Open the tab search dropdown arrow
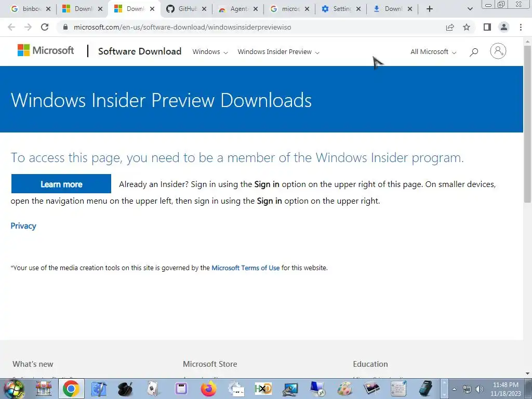The image size is (532, 399). [x=470, y=9]
